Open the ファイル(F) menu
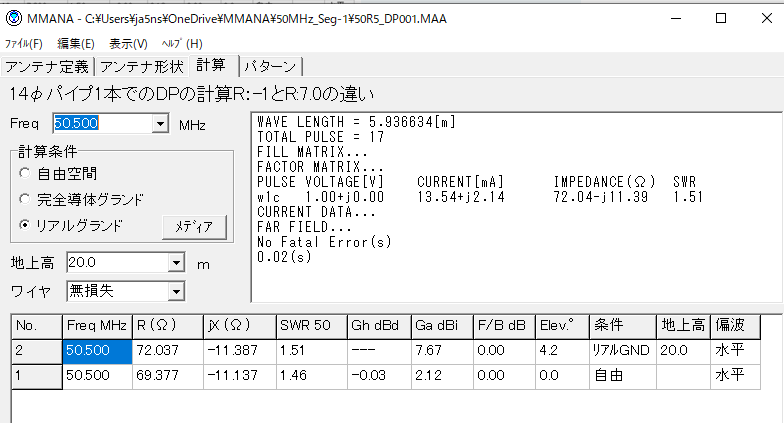 click(x=24, y=44)
